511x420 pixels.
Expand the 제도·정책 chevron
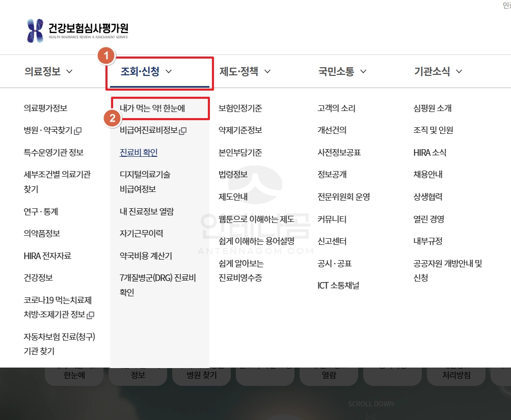[x=267, y=71]
